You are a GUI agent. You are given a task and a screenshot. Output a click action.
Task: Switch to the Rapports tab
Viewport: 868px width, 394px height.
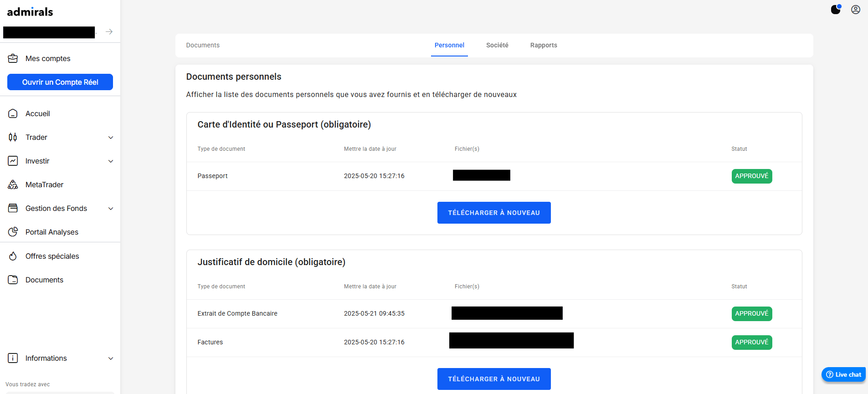(x=544, y=45)
